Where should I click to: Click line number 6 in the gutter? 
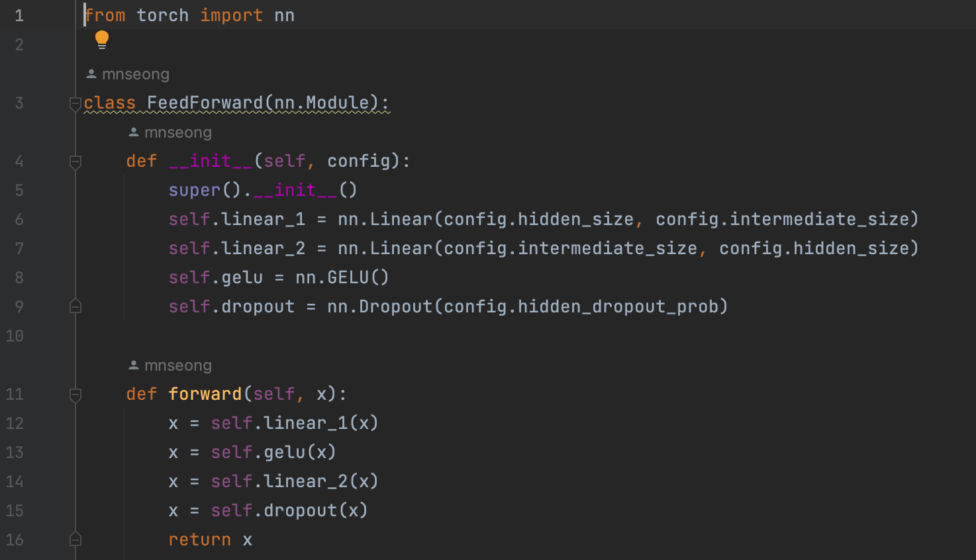[19, 219]
